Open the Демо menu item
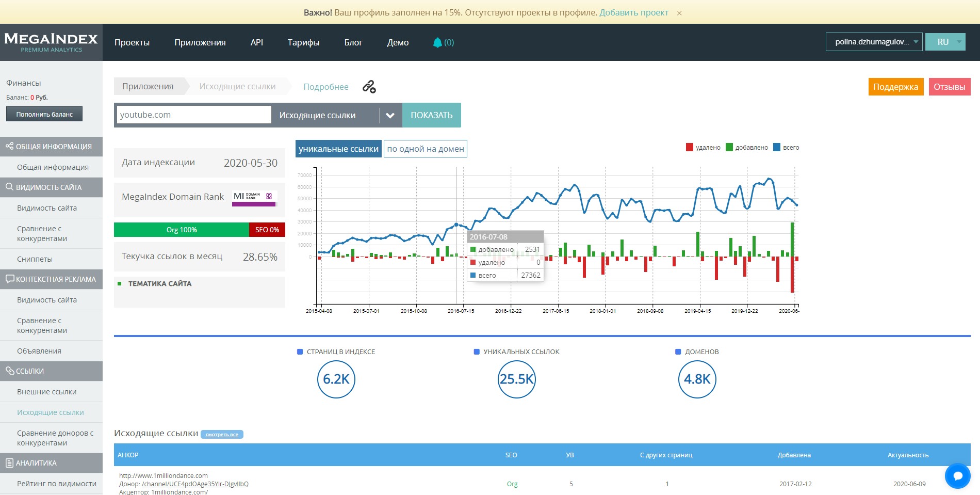Screen dimensions: 980x495 click(398, 42)
